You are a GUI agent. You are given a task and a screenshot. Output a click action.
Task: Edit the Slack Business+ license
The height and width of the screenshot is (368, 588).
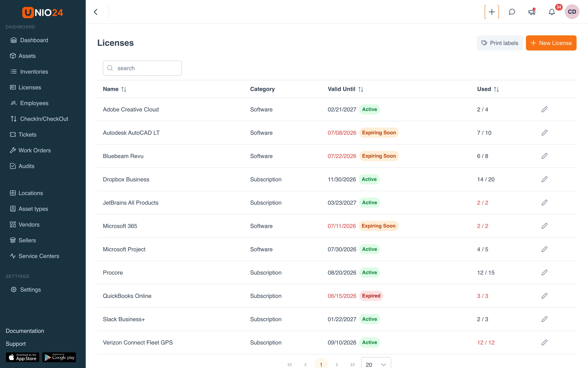pos(544,319)
